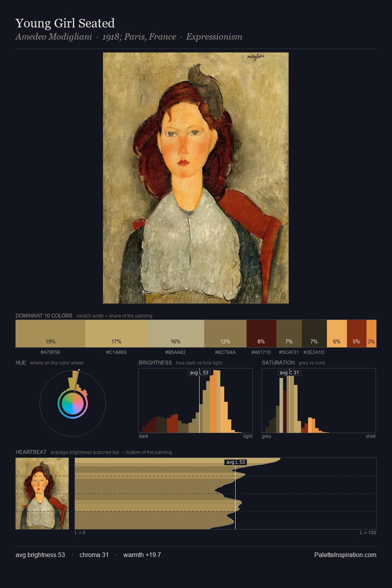Click the small heartbeat painting thumbnail

pyautogui.click(x=42, y=494)
